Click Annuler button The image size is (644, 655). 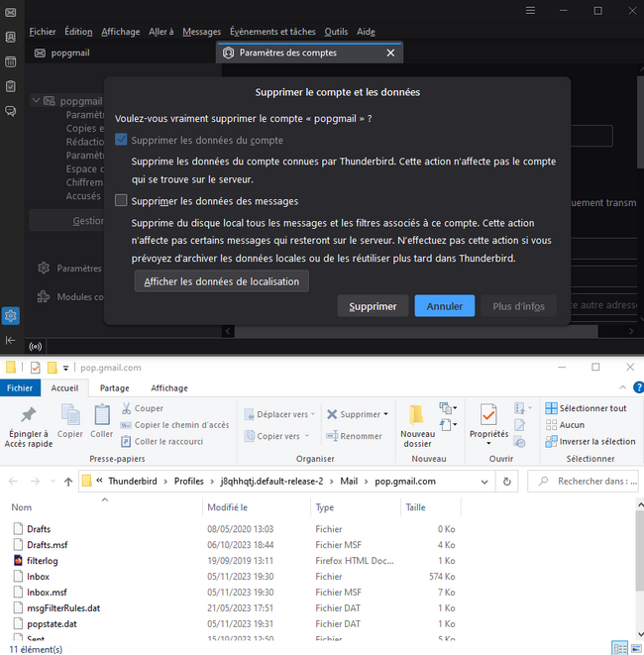(445, 306)
